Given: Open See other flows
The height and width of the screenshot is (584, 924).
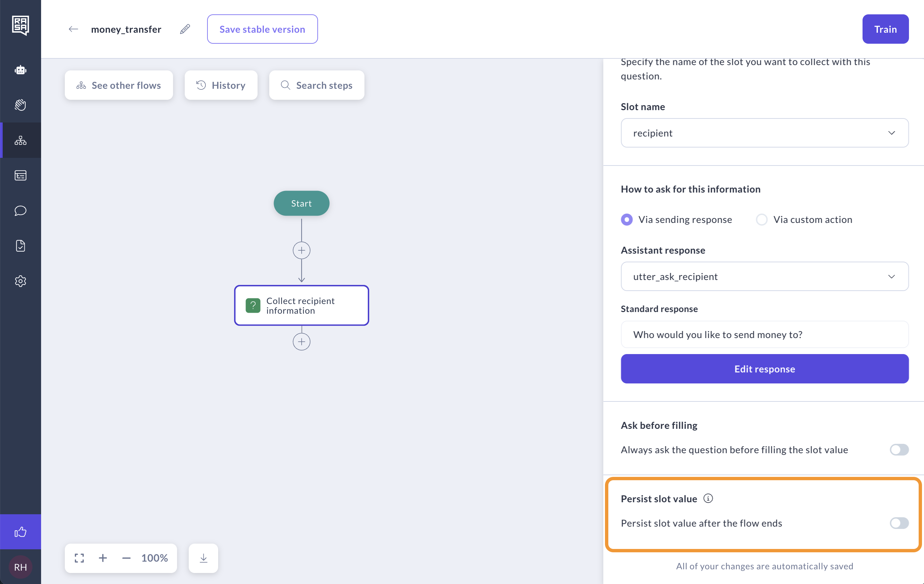Looking at the screenshot, I should click(119, 85).
